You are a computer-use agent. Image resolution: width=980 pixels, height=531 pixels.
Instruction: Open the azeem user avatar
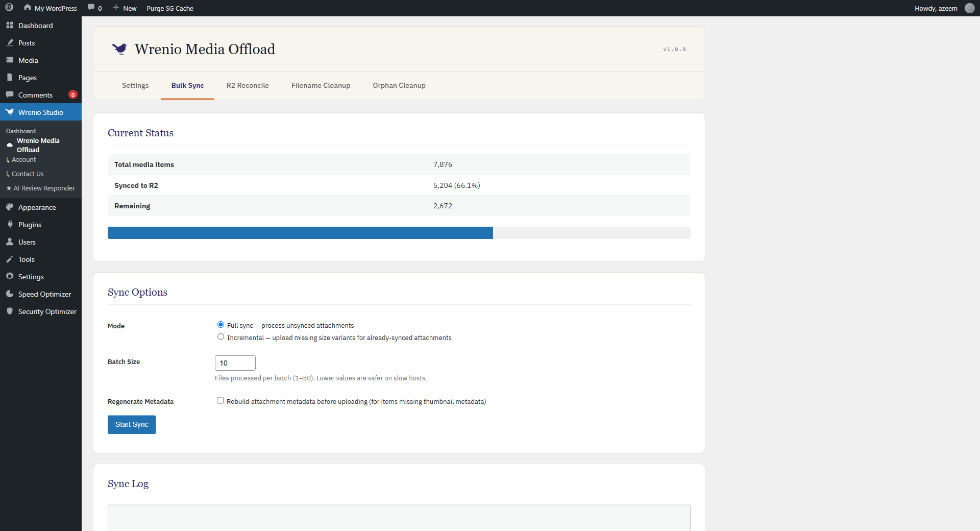point(969,8)
